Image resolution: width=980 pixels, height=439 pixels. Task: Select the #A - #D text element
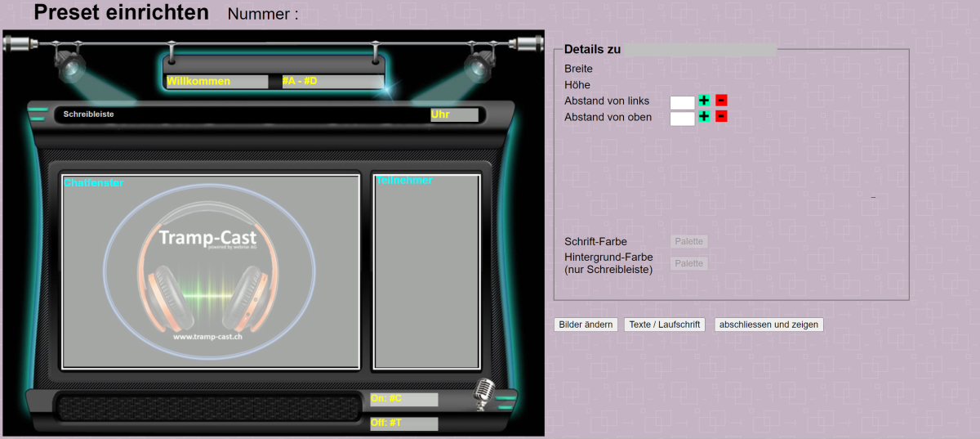(332, 82)
